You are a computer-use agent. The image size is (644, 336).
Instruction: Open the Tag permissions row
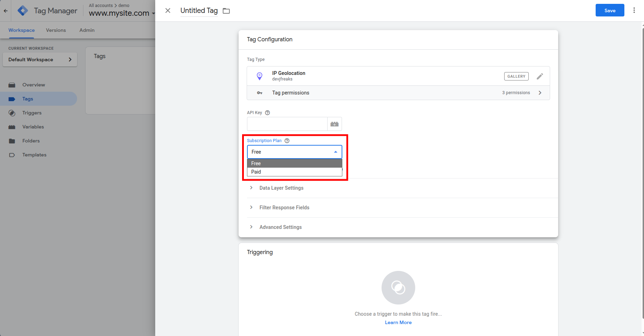[398, 93]
